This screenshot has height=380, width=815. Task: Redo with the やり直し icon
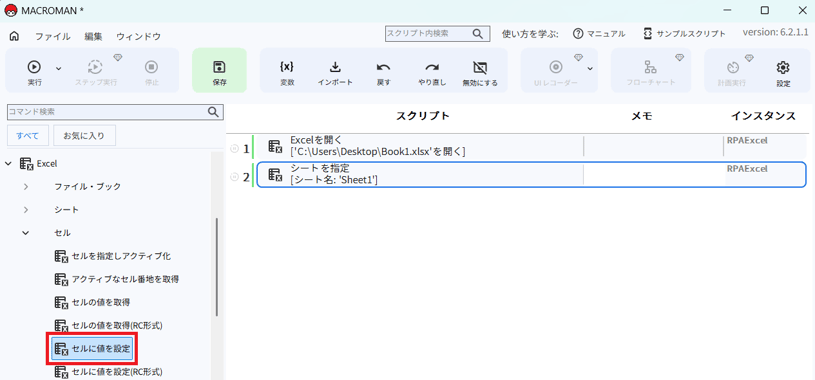(432, 73)
